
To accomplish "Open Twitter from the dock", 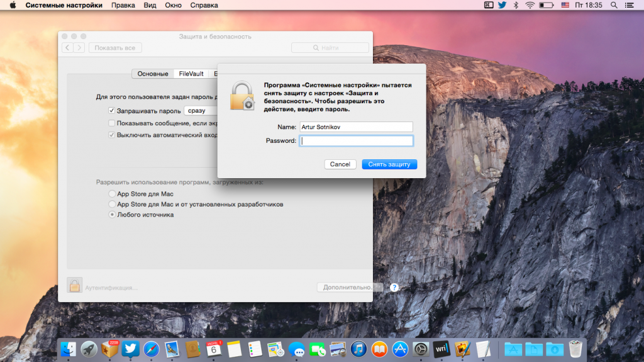I will [131, 349].
